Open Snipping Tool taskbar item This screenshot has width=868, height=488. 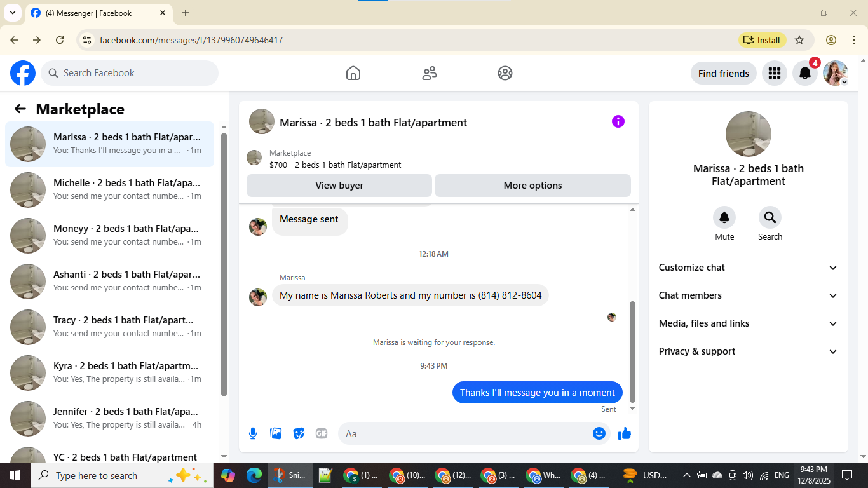point(290,475)
